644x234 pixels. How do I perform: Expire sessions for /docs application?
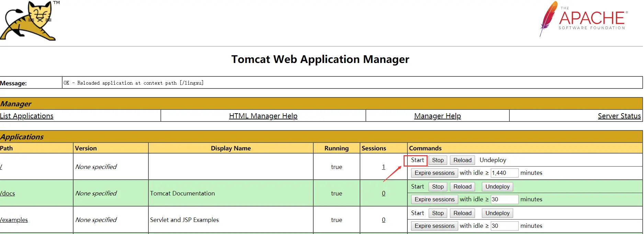point(434,199)
